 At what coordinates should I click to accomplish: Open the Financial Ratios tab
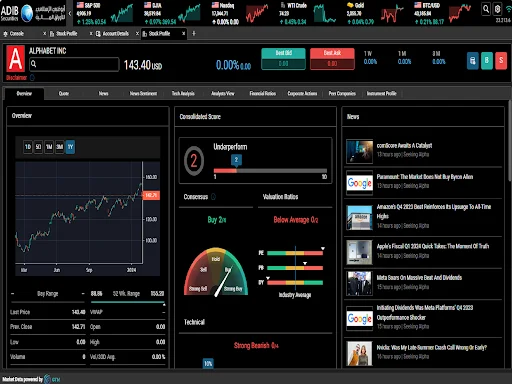point(263,94)
